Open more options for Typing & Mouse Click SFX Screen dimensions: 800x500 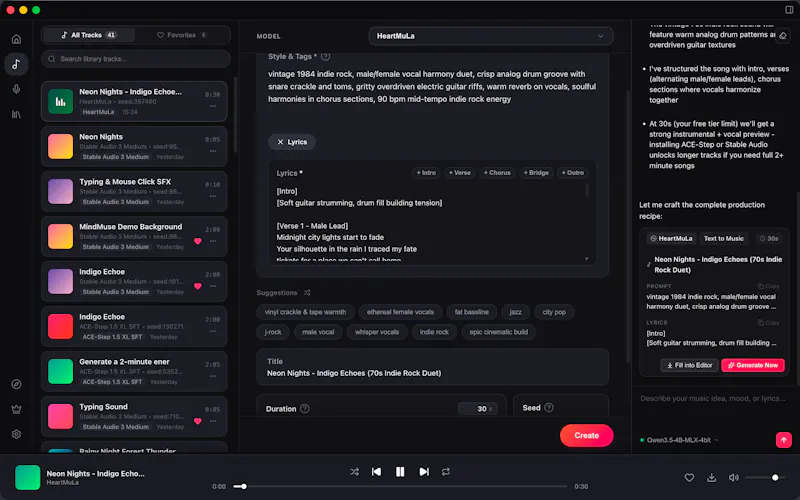tap(213, 196)
